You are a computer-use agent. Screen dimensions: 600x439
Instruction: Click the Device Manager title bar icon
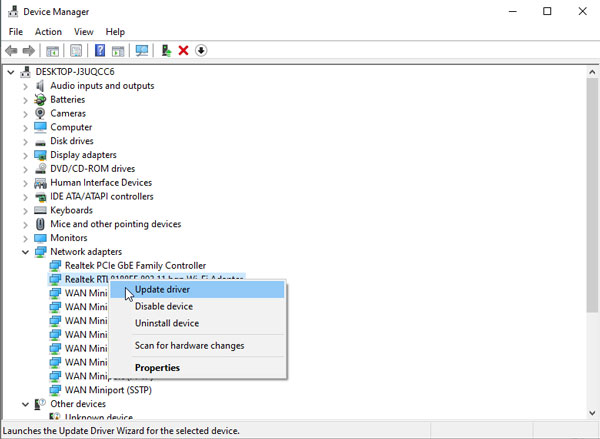[13, 11]
